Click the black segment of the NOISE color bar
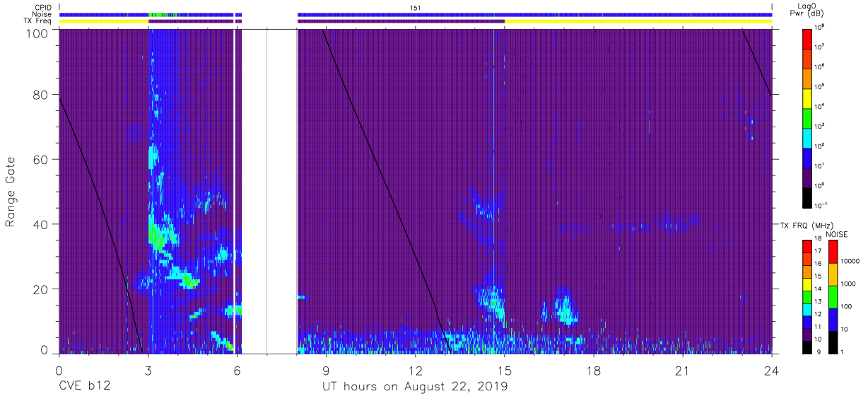868x401 pixels. 833,342
